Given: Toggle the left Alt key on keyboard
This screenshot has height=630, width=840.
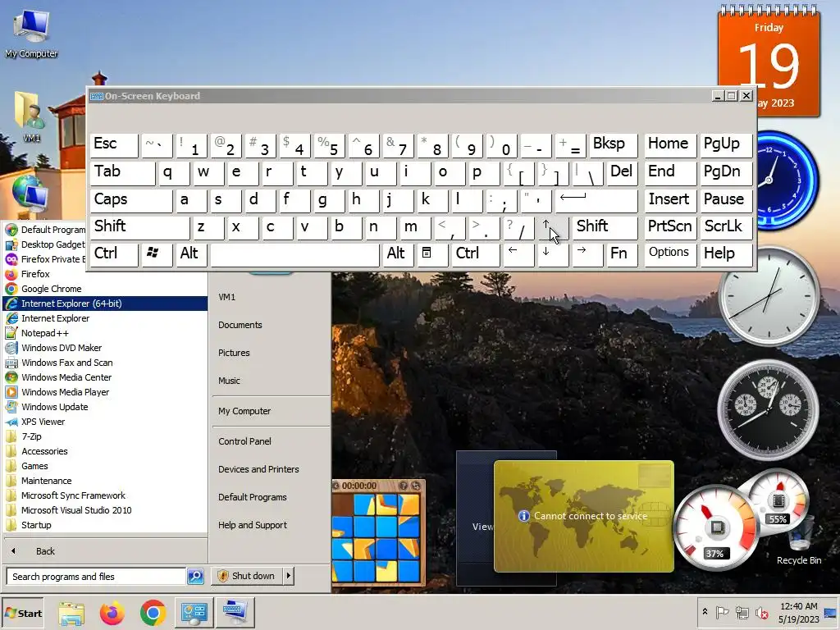Looking at the screenshot, I should 190,254.
